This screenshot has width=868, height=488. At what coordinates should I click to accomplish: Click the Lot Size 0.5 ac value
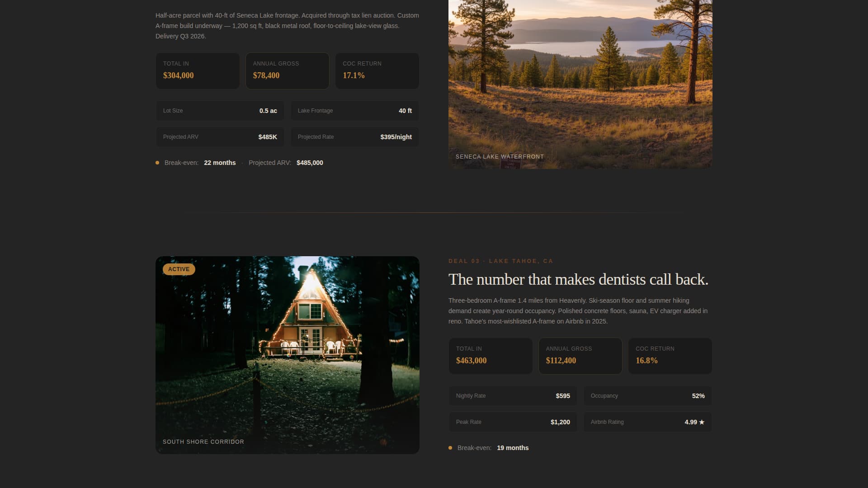[x=268, y=110]
